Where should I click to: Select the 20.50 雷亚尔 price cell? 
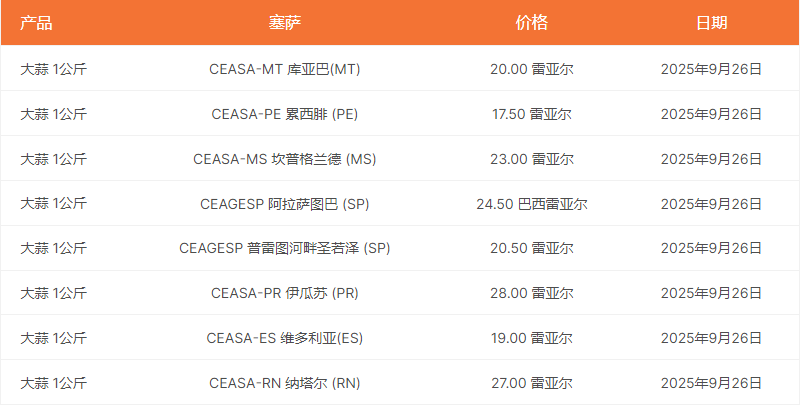click(531, 248)
